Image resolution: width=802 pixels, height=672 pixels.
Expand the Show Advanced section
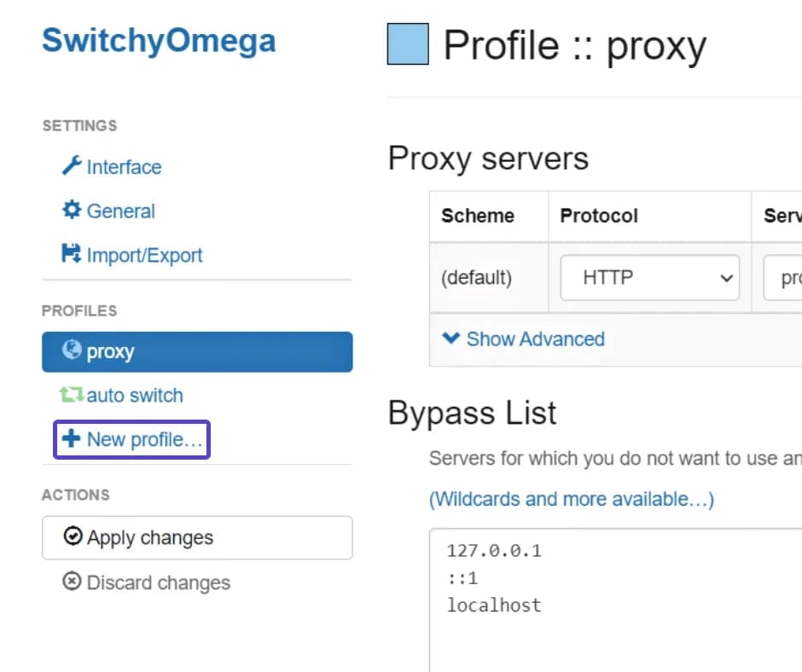[534, 339]
